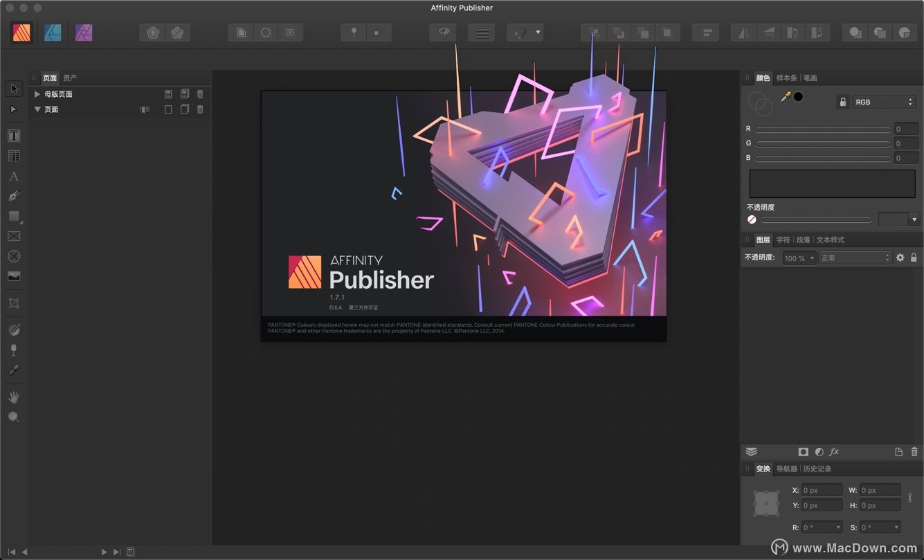Add master page icon in 母版页面 row

[168, 94]
